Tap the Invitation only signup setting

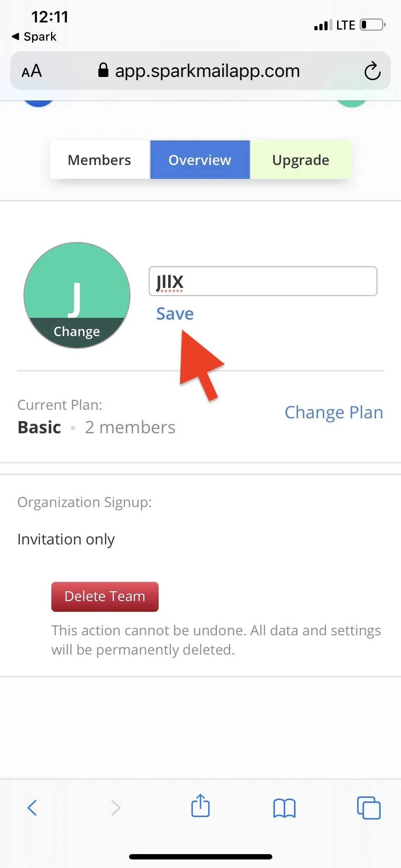click(66, 539)
